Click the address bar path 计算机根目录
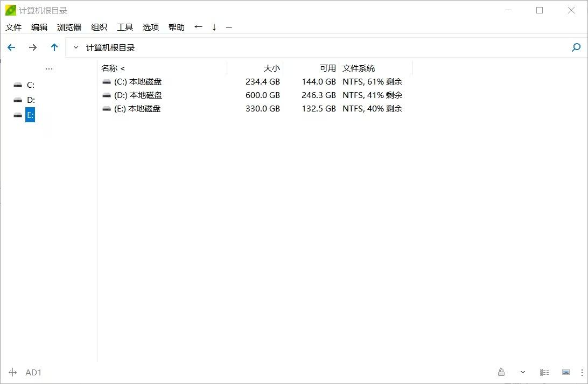Viewport: 588px width, 384px height. click(x=110, y=47)
